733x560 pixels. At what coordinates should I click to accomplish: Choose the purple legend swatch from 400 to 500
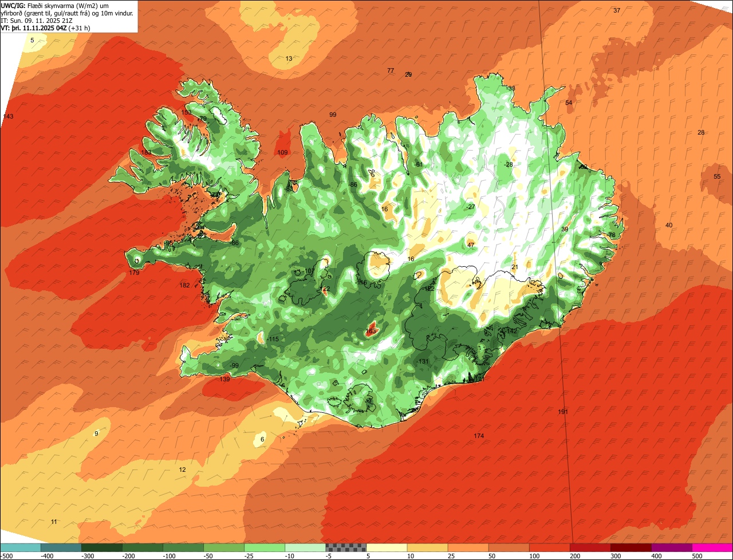click(x=672, y=547)
